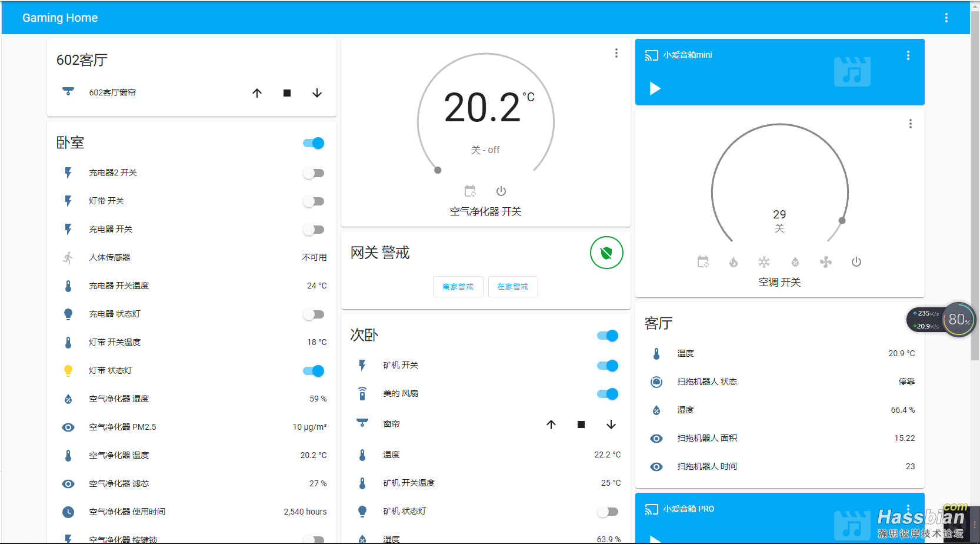The width and height of the screenshot is (980, 544).
Task: Click the 客厅 湿度 66.4 % row
Action: click(x=780, y=410)
